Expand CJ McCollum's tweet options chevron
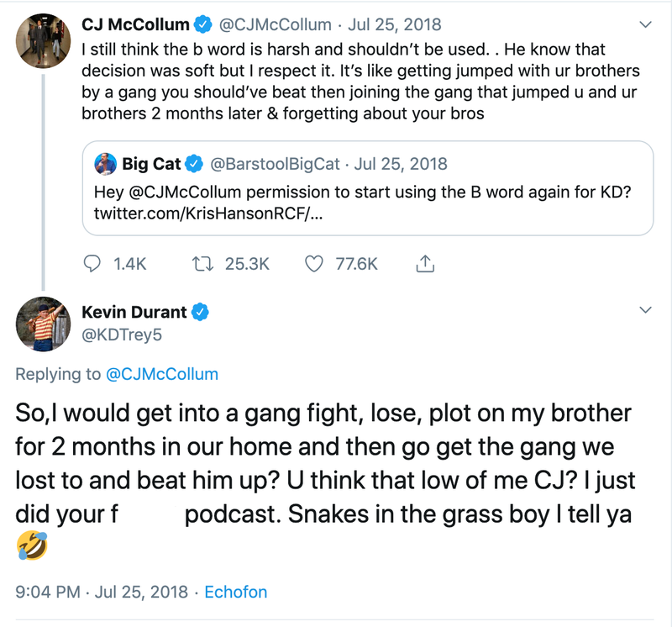 pyautogui.click(x=645, y=23)
